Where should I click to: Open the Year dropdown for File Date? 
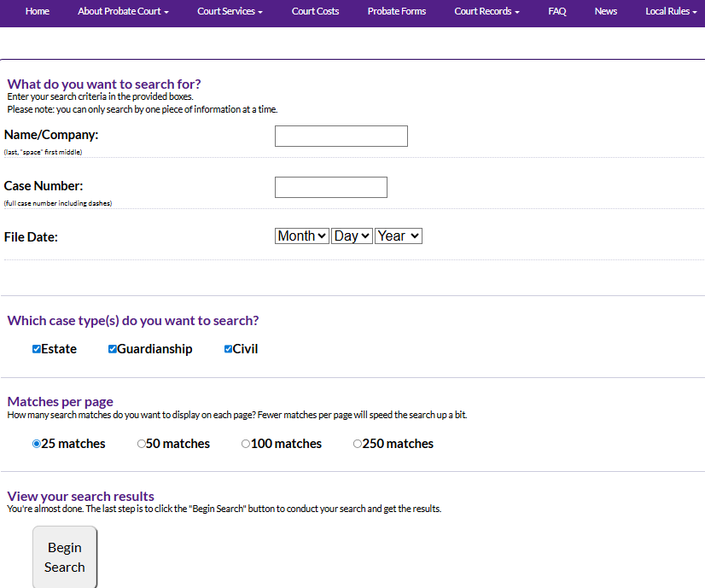[398, 236]
